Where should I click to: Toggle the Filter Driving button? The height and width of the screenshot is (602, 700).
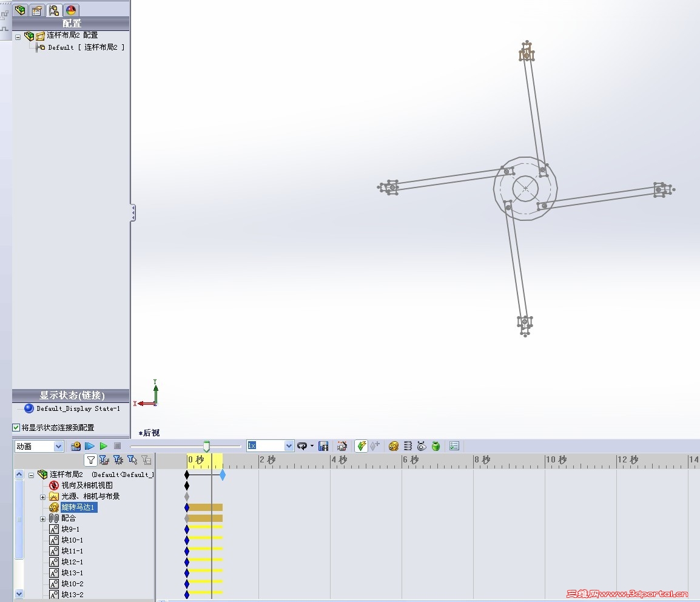click(x=118, y=459)
